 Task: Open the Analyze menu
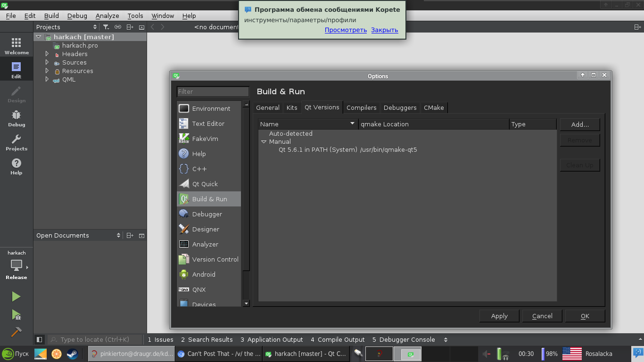(x=107, y=16)
